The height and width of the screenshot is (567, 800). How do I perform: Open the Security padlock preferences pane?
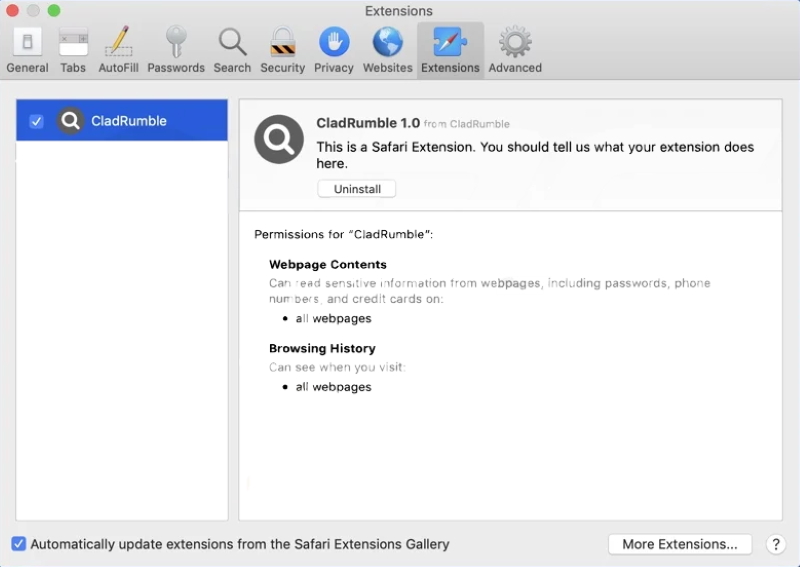282,50
